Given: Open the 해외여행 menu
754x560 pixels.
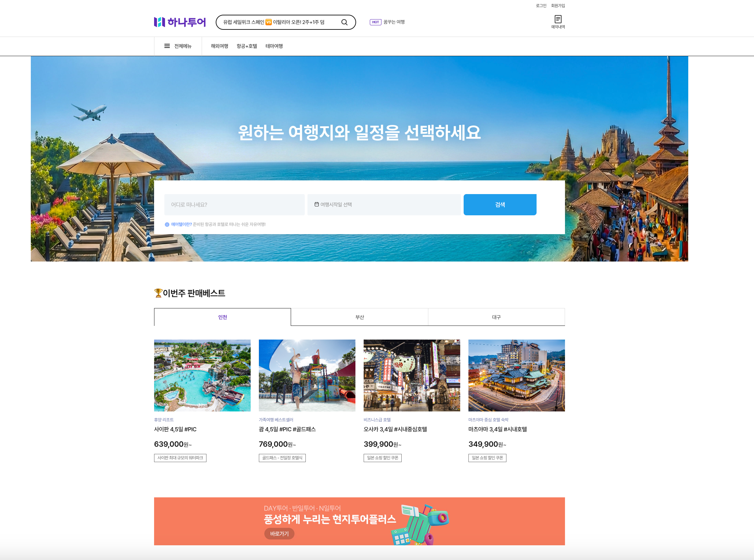Looking at the screenshot, I should point(219,46).
